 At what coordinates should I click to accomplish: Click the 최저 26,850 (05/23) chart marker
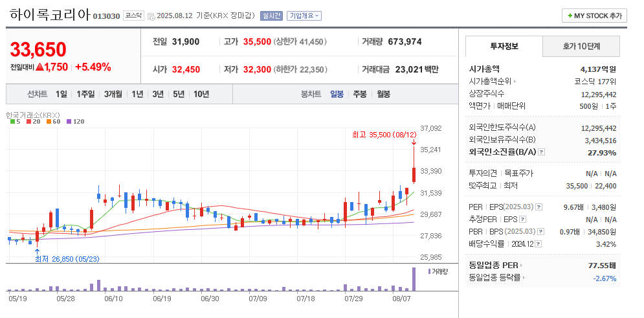click(67, 259)
